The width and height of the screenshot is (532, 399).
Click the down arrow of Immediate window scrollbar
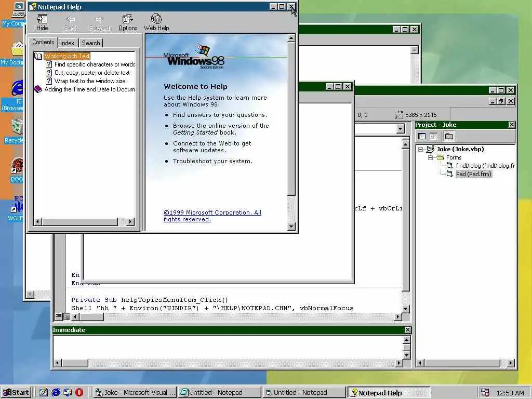407,355
